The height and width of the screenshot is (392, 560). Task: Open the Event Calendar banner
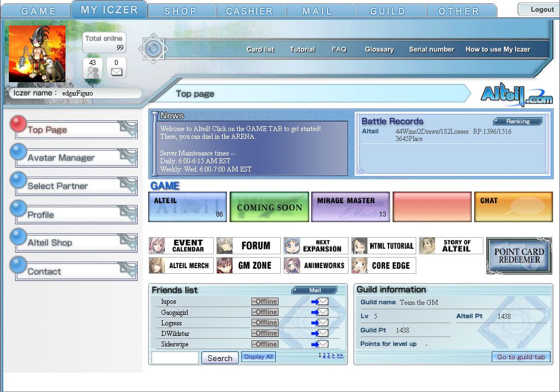(x=181, y=245)
